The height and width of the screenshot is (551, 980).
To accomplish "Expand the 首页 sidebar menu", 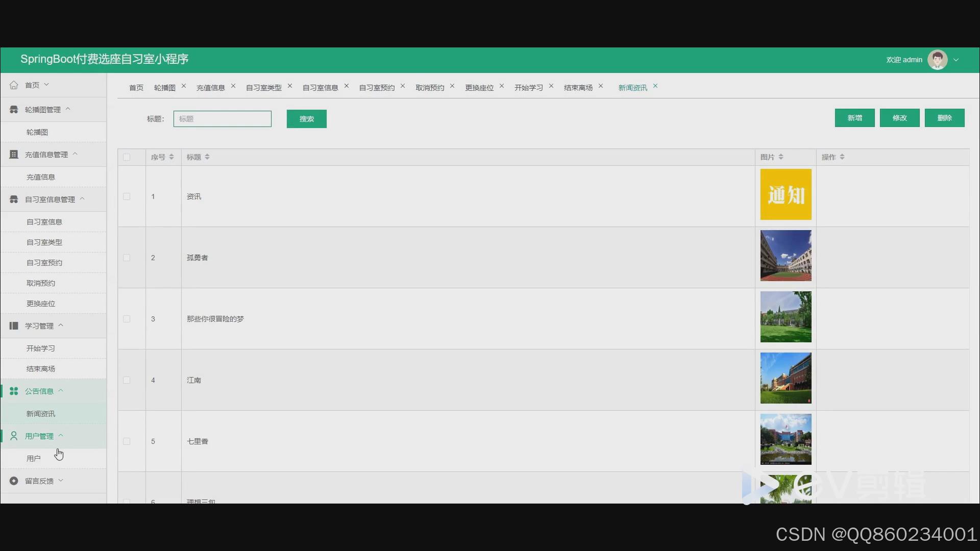I will (x=46, y=85).
